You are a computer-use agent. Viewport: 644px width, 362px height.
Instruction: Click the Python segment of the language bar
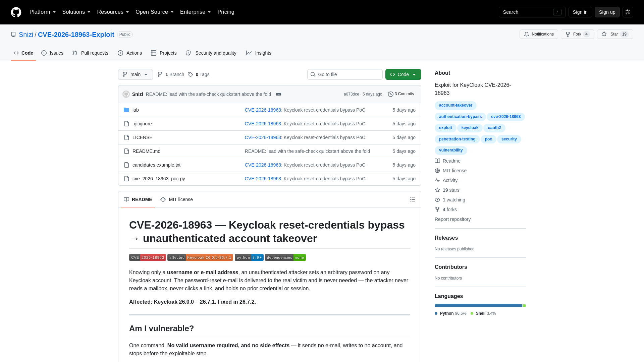click(478, 306)
